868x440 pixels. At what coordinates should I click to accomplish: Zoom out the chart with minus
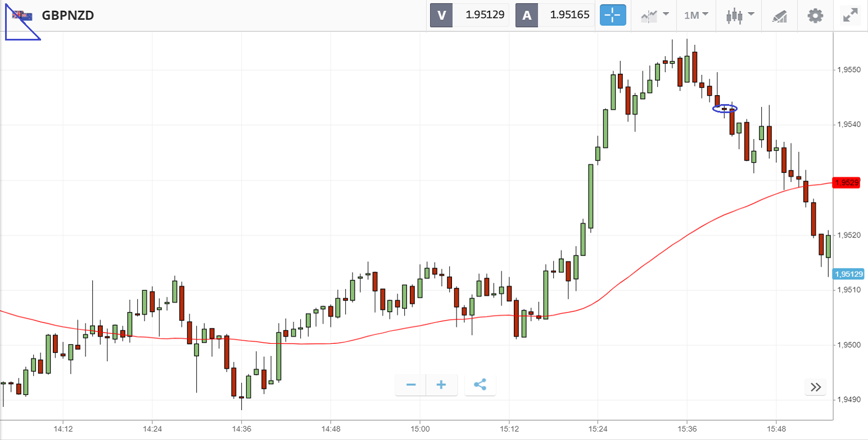coord(411,385)
